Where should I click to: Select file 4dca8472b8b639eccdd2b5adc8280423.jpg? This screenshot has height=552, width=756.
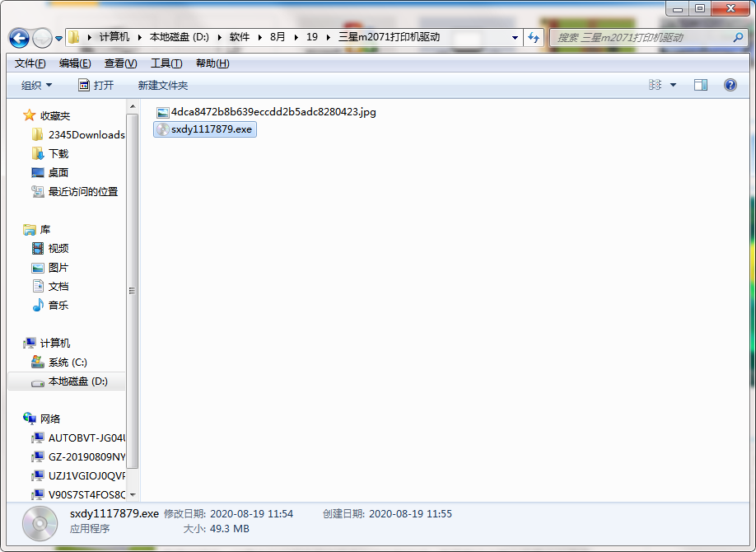(x=266, y=112)
